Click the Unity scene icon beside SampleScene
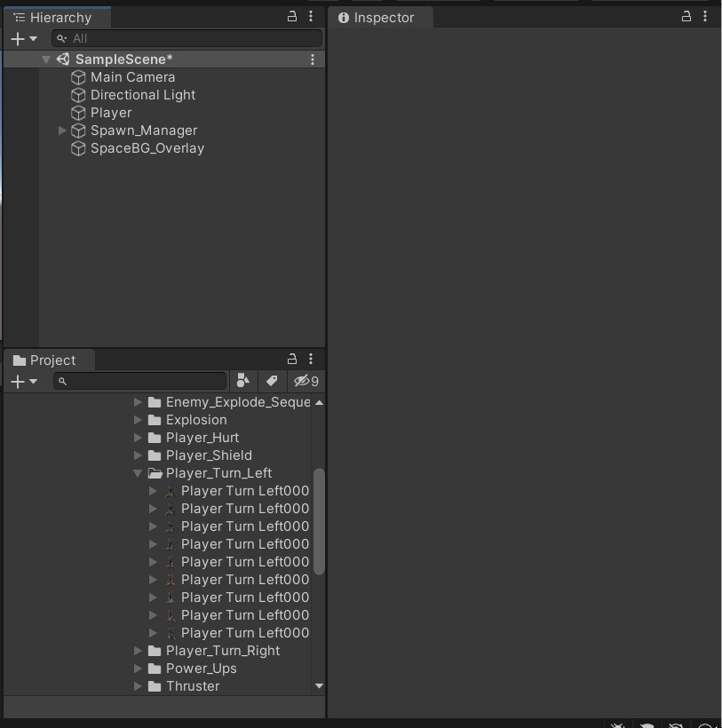722x728 pixels. (x=63, y=59)
